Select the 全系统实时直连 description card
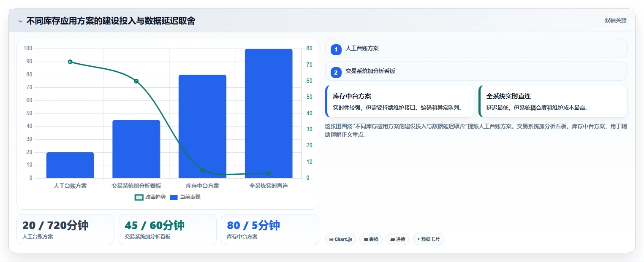The height and width of the screenshot is (262, 644). tap(553, 101)
